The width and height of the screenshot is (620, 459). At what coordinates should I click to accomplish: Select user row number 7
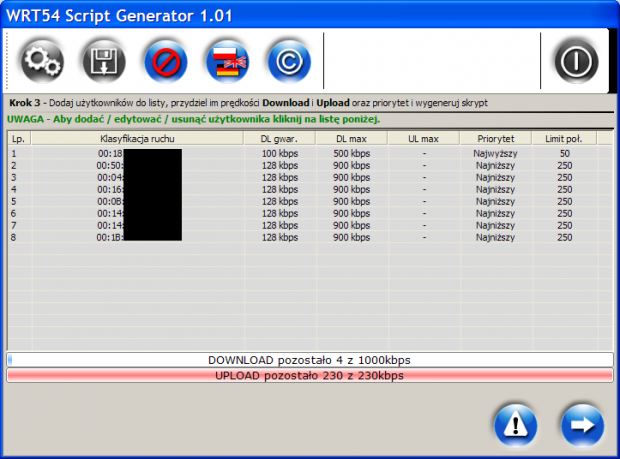(x=310, y=225)
